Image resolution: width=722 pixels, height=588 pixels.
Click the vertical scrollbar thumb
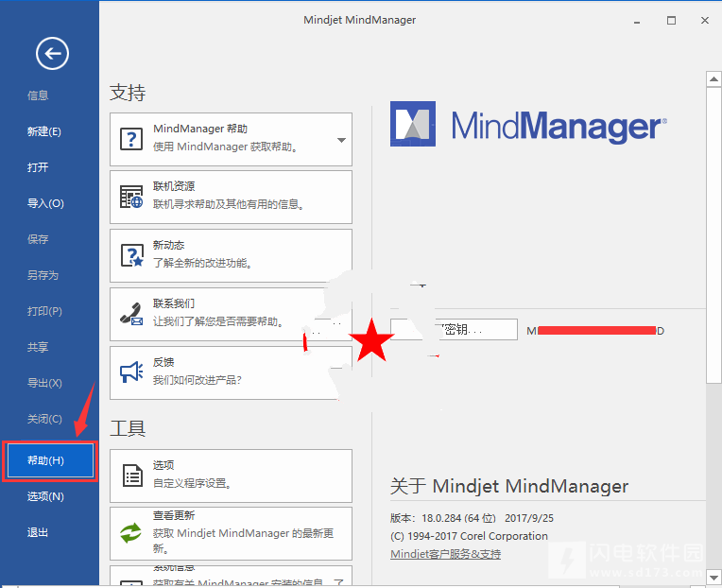[x=713, y=234]
